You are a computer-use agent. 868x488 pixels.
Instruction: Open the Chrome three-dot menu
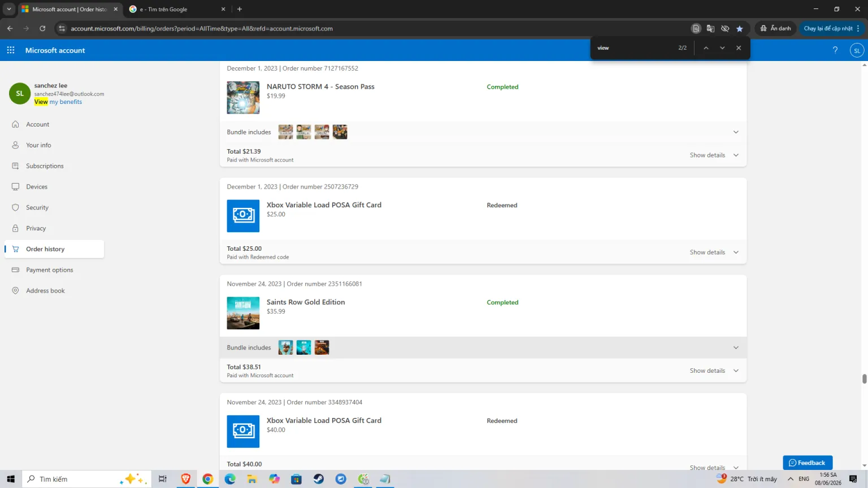pos(858,28)
